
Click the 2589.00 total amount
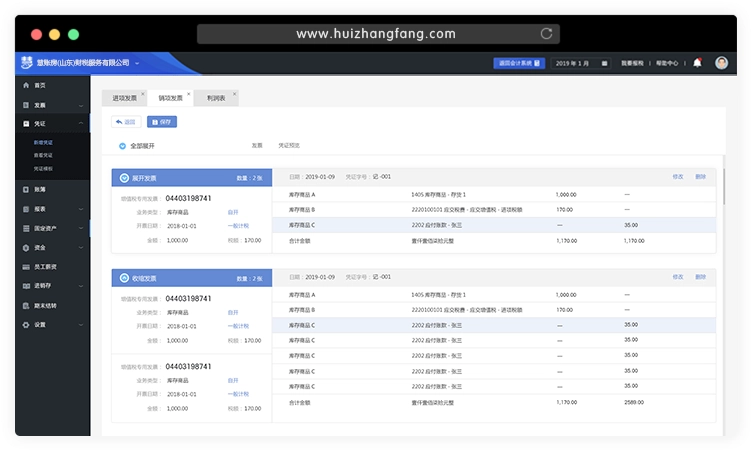[634, 403]
